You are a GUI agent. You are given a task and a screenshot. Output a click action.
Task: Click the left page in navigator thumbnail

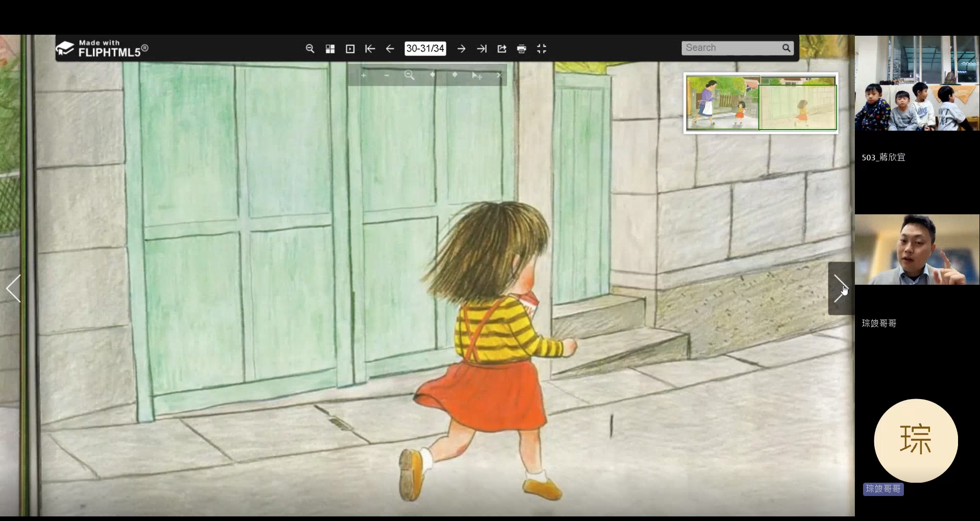722,103
